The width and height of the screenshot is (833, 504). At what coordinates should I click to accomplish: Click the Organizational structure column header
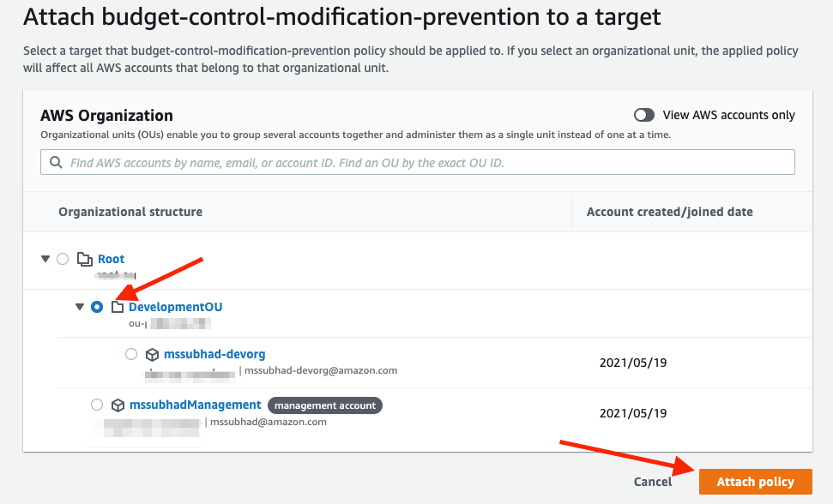(130, 212)
